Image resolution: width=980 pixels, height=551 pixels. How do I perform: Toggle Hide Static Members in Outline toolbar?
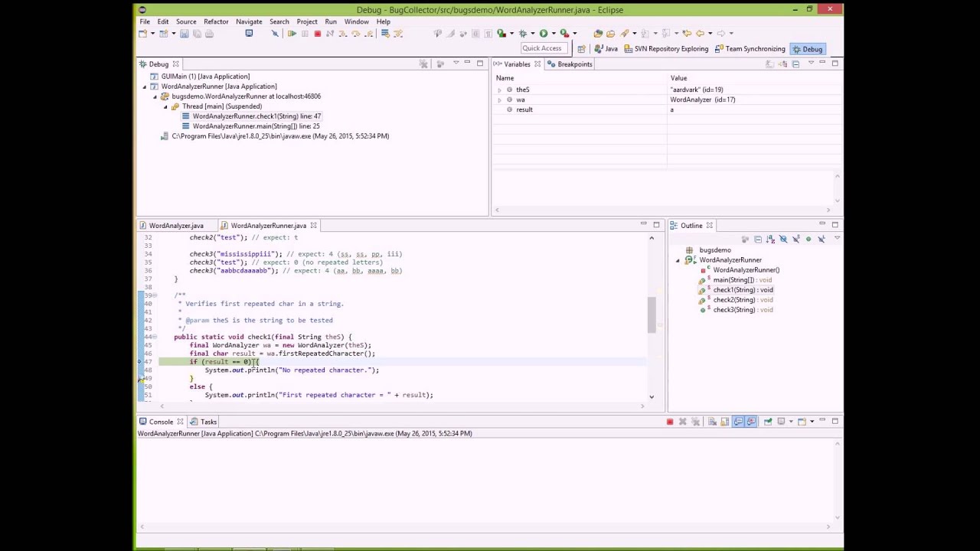(x=796, y=239)
